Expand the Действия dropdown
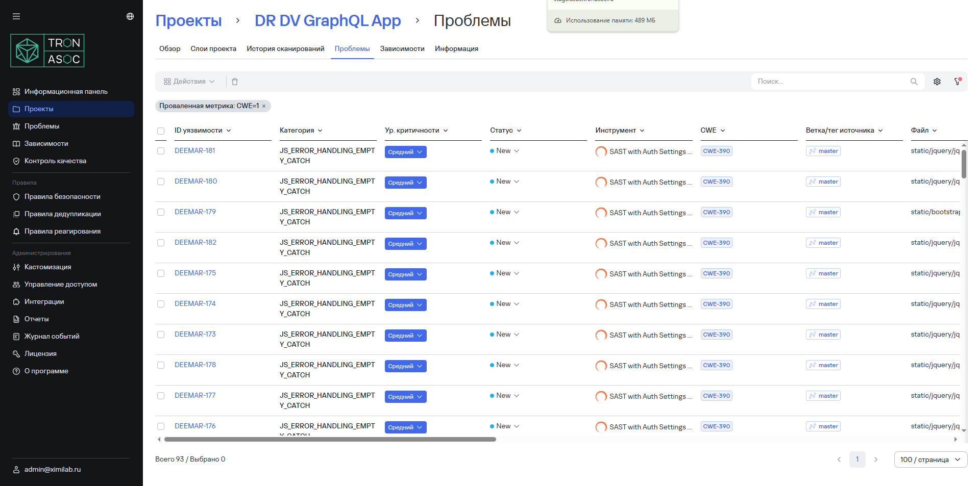Viewport: 980px width, 486px height. [x=189, y=82]
